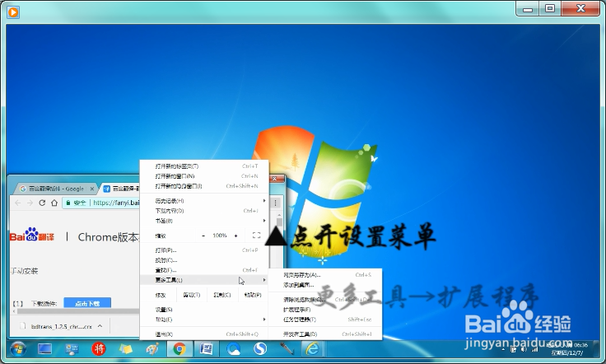Choose 退出(X) to quit Chrome
The width and height of the screenshot is (606, 364).
pos(204,334)
